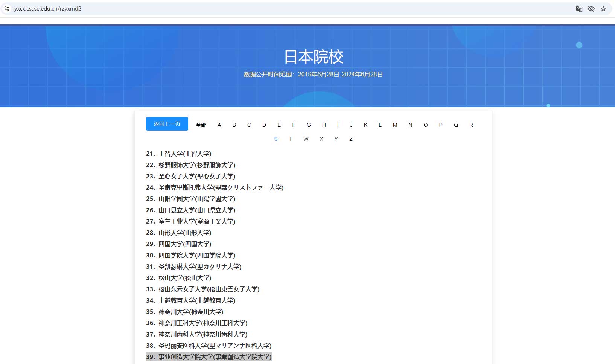Open 圣隶克里斯托弗大学 list entry

[x=221, y=187]
